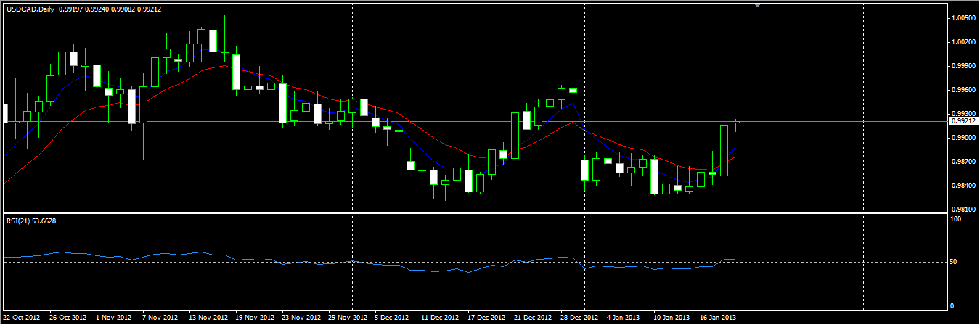Click the 16 Jan 2013 date label
Viewport: 980px width, 325px height.
719,318
